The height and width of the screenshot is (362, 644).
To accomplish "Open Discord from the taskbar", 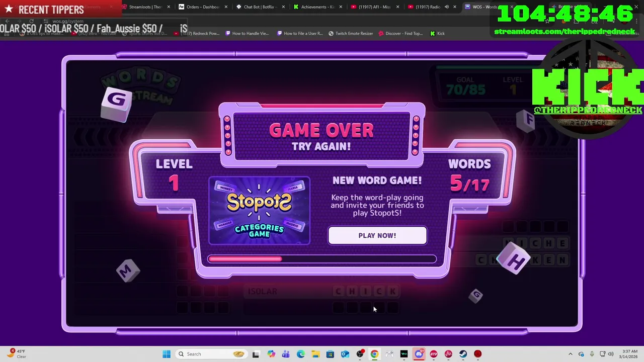I will (x=419, y=354).
